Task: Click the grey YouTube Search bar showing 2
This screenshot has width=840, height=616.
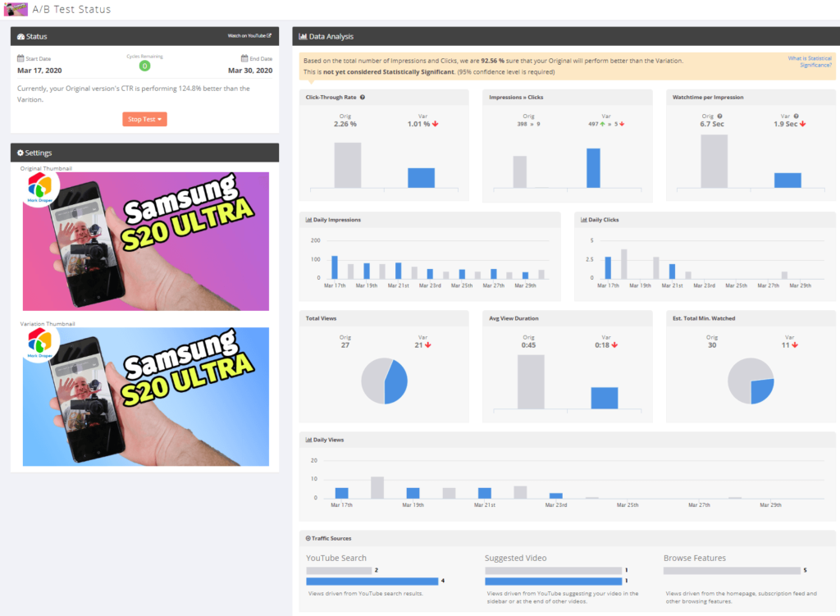Action: (x=339, y=570)
